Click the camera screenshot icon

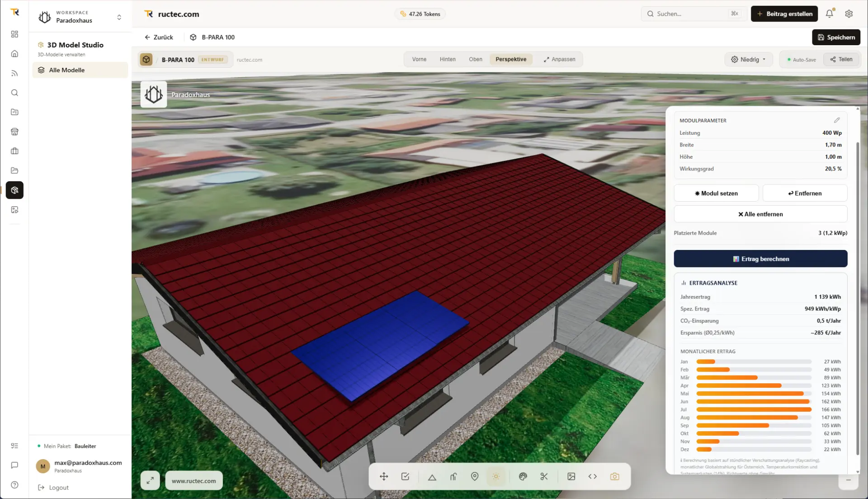(x=614, y=476)
